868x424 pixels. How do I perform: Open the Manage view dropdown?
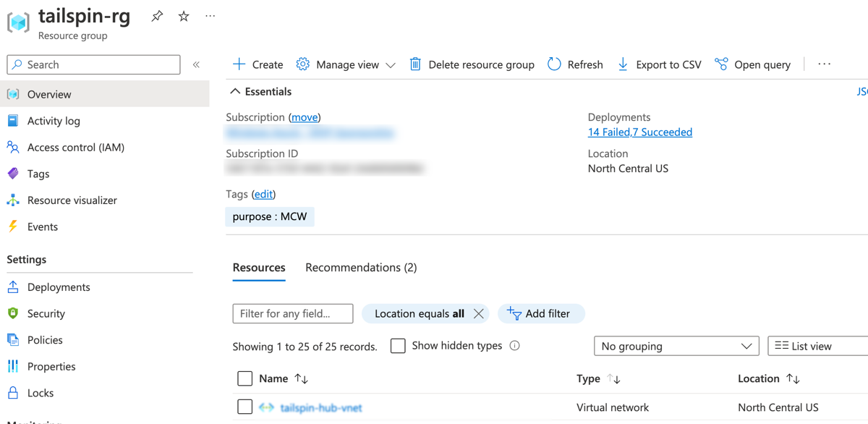click(346, 64)
